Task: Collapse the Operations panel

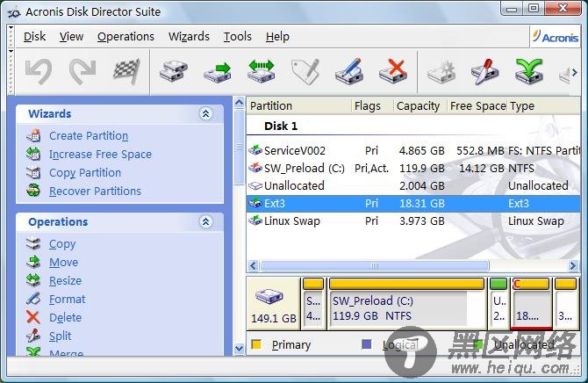Action: click(x=205, y=221)
